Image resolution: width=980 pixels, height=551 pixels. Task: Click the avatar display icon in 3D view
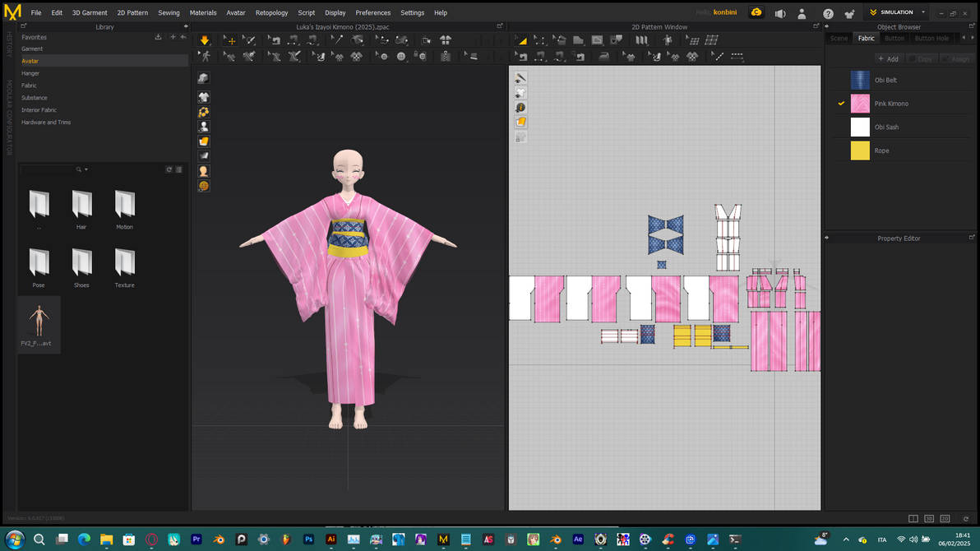(204, 127)
